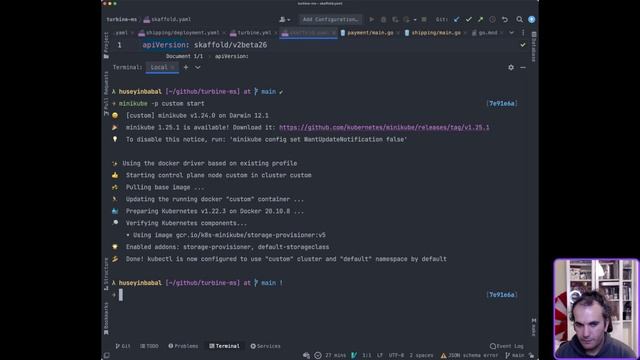Open the Database tool window
The image size is (640, 360).
(x=534, y=47)
